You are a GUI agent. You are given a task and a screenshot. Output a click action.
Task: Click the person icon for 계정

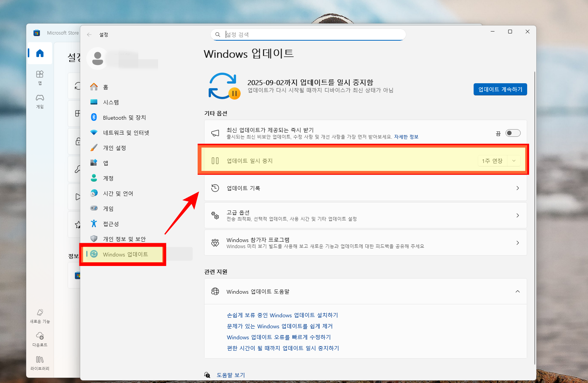[94, 178]
